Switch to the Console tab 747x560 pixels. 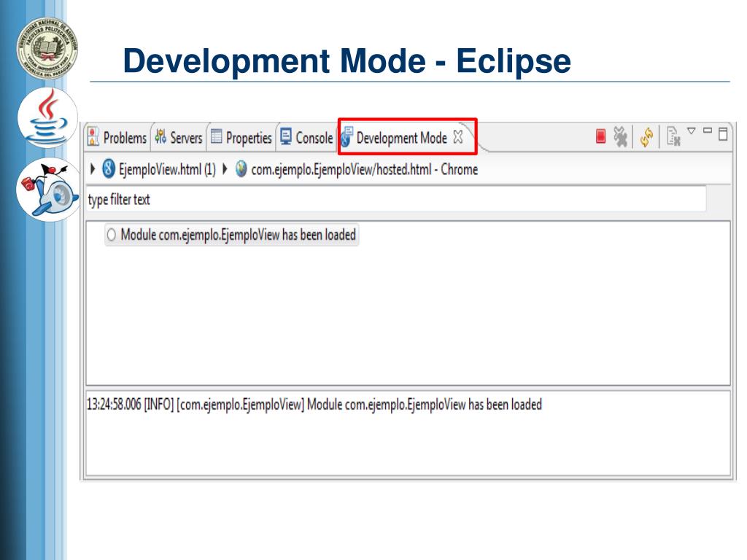pos(306,138)
